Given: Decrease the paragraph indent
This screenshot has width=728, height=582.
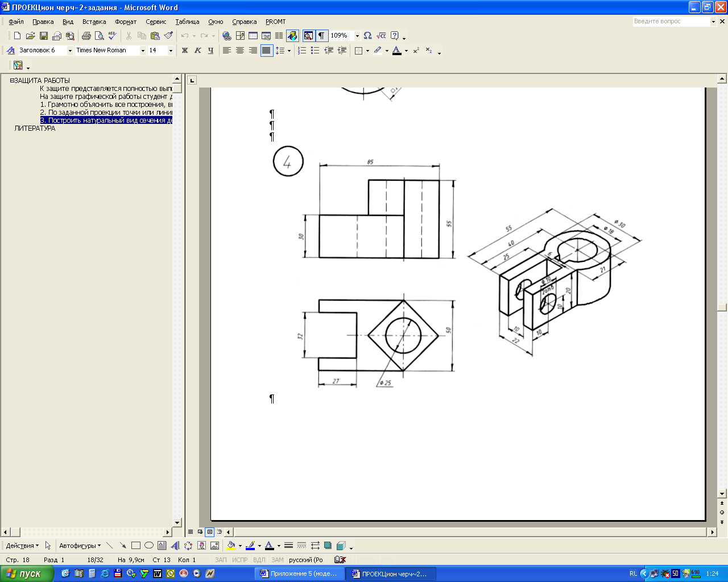Looking at the screenshot, I should click(329, 51).
